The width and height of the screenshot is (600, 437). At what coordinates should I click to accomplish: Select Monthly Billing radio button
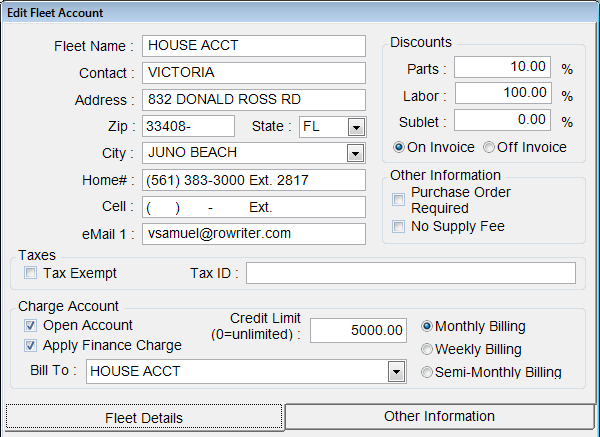tap(427, 327)
